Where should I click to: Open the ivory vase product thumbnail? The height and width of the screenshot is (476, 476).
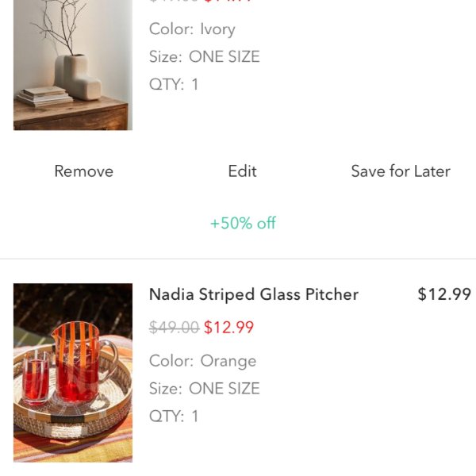pyautogui.click(x=73, y=65)
